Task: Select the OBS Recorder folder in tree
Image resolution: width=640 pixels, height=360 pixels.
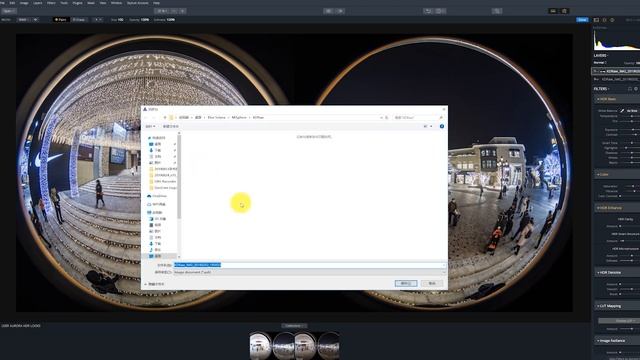Action: (x=162, y=181)
